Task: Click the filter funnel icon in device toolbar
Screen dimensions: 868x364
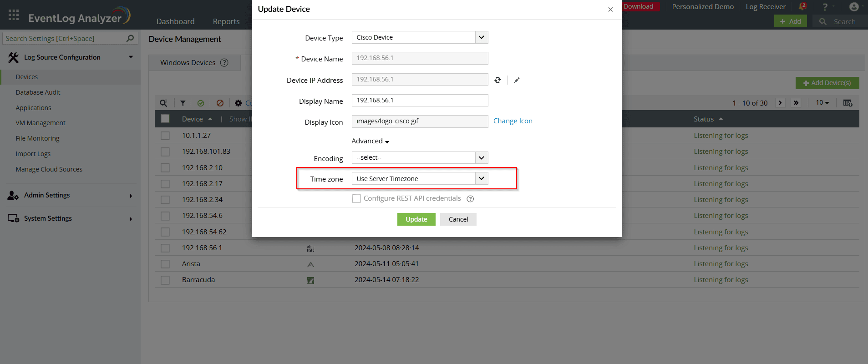Action: pyautogui.click(x=183, y=103)
